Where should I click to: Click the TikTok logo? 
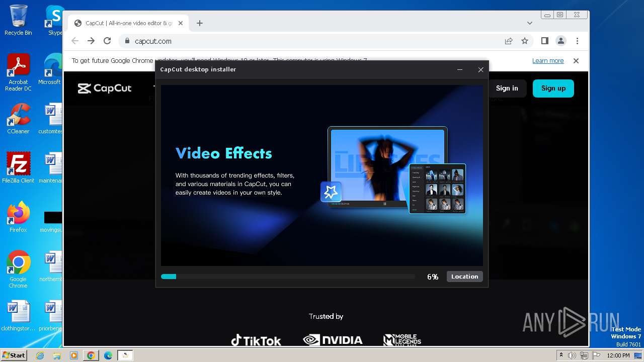[x=256, y=340]
